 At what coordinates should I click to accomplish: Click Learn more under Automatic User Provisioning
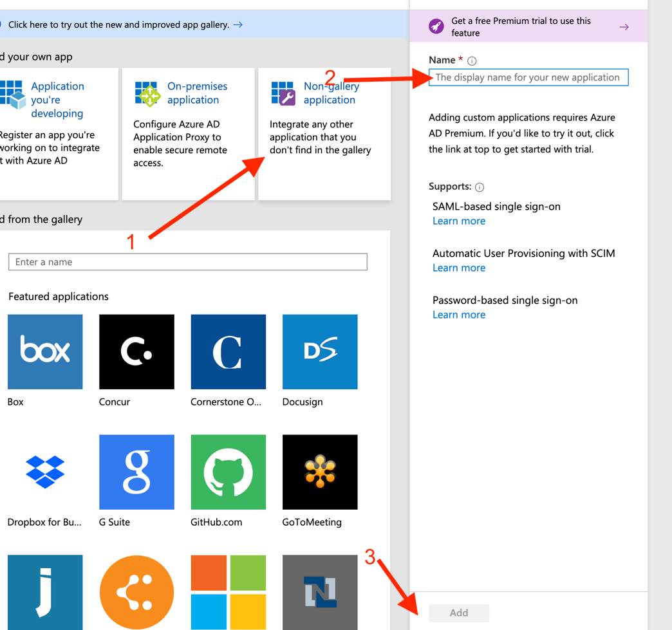tap(458, 268)
